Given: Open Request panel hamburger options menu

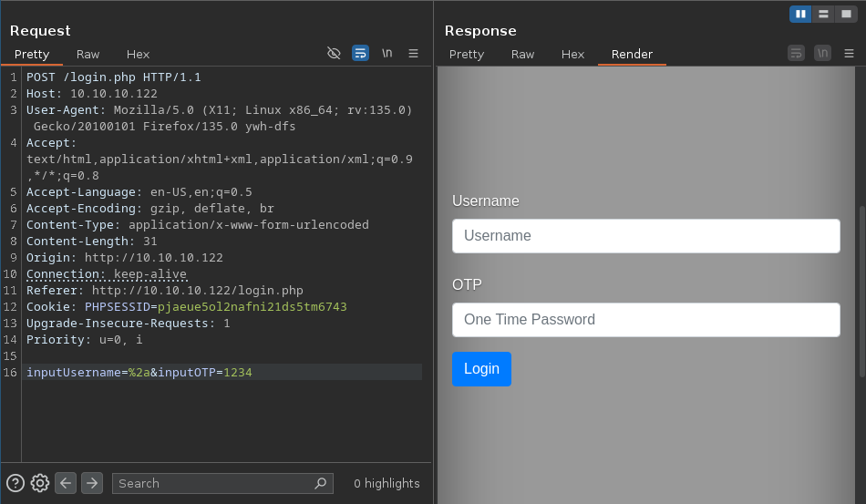Looking at the screenshot, I should click(413, 53).
